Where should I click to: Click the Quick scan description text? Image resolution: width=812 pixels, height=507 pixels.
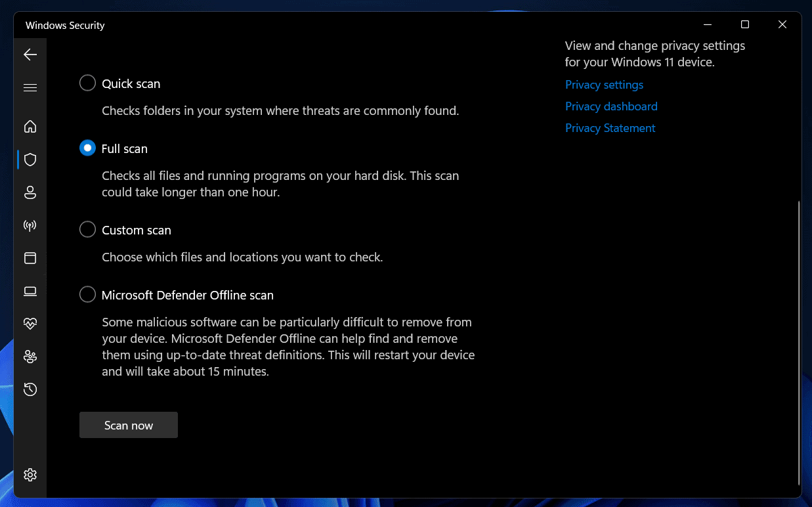tap(280, 111)
